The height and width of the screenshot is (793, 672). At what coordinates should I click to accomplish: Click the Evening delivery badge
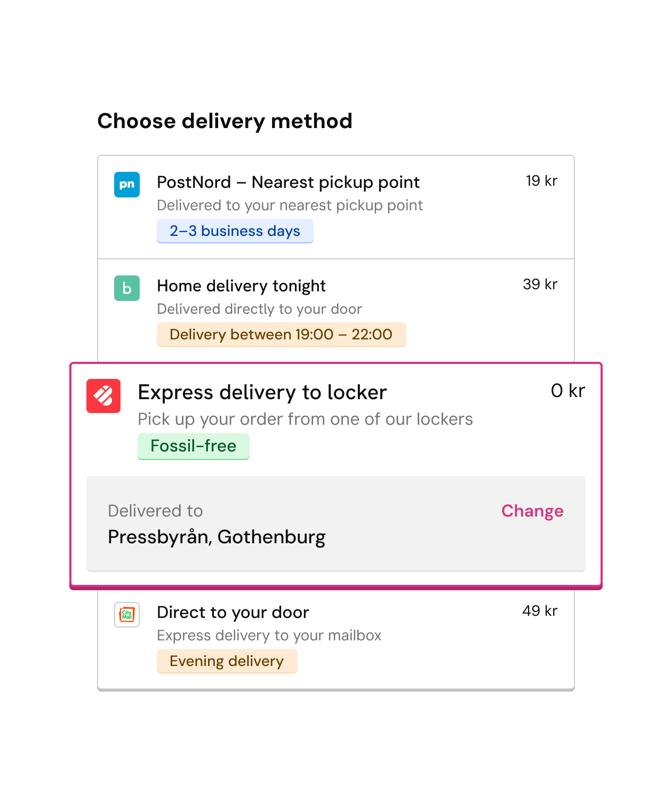tap(227, 661)
